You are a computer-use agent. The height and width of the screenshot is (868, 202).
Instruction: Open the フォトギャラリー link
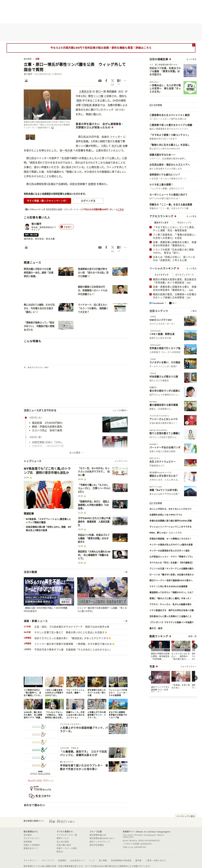pos(188,667)
